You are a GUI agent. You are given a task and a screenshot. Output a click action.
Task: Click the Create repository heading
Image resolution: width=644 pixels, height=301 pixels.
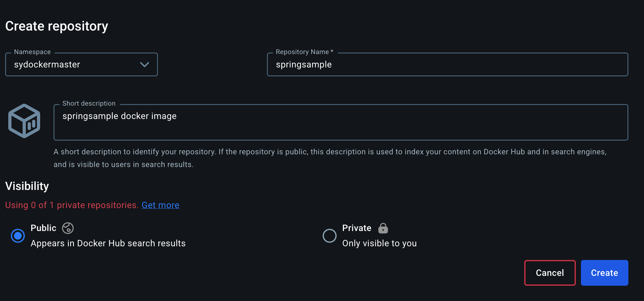pyautogui.click(x=57, y=26)
